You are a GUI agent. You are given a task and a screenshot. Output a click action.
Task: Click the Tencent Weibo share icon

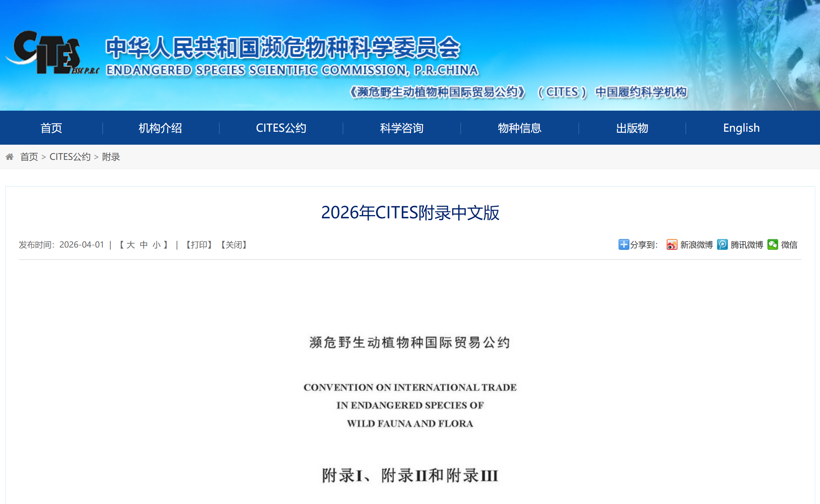click(722, 245)
